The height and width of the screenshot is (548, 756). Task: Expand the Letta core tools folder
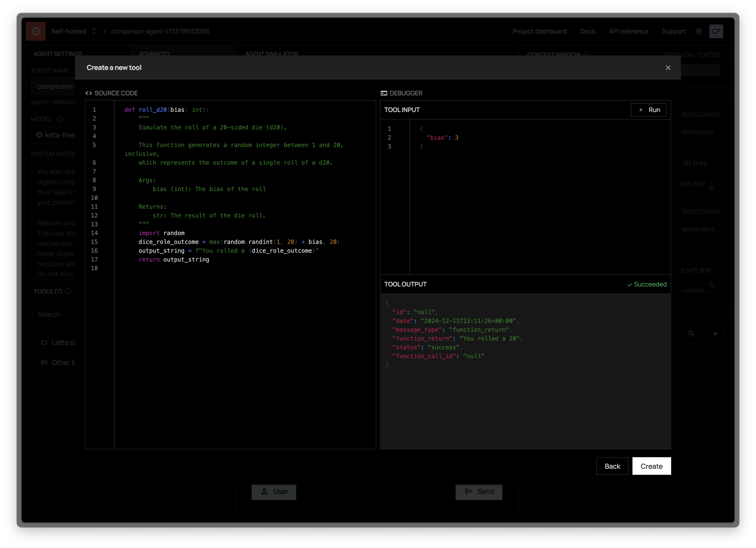point(58,342)
